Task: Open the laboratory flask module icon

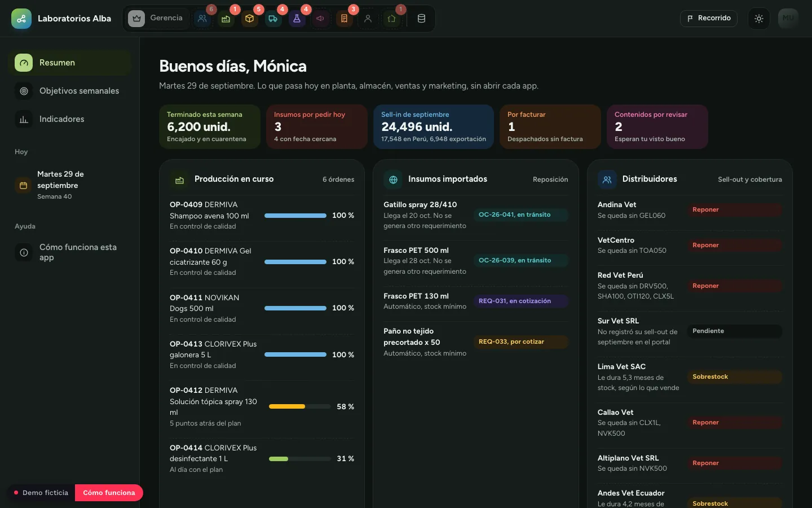Action: coord(297,19)
